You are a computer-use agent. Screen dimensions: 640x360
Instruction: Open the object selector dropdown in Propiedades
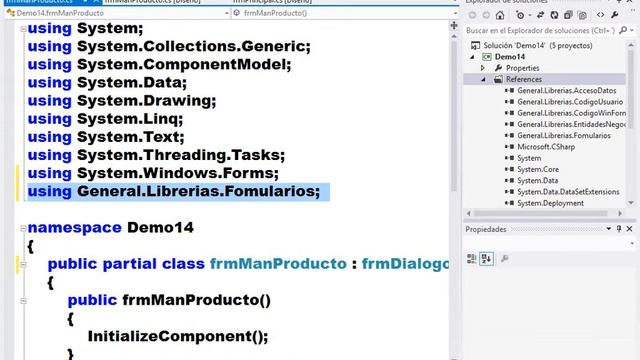click(632, 244)
